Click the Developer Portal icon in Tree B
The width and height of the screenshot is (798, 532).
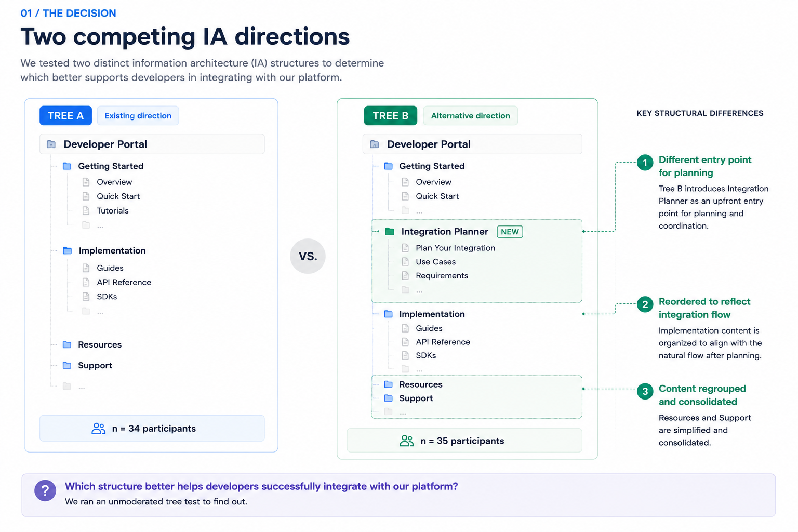point(375,144)
